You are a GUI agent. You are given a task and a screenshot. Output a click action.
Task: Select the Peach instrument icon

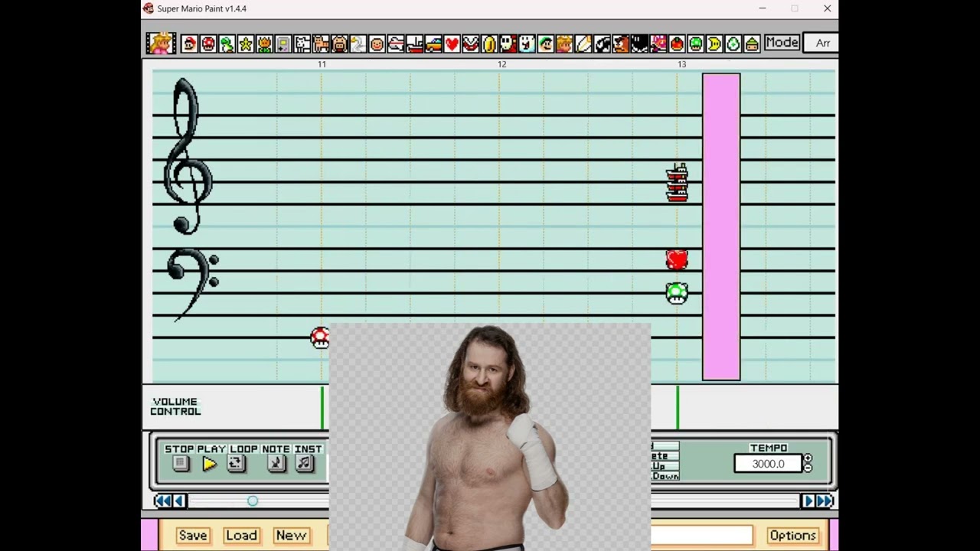tap(564, 44)
